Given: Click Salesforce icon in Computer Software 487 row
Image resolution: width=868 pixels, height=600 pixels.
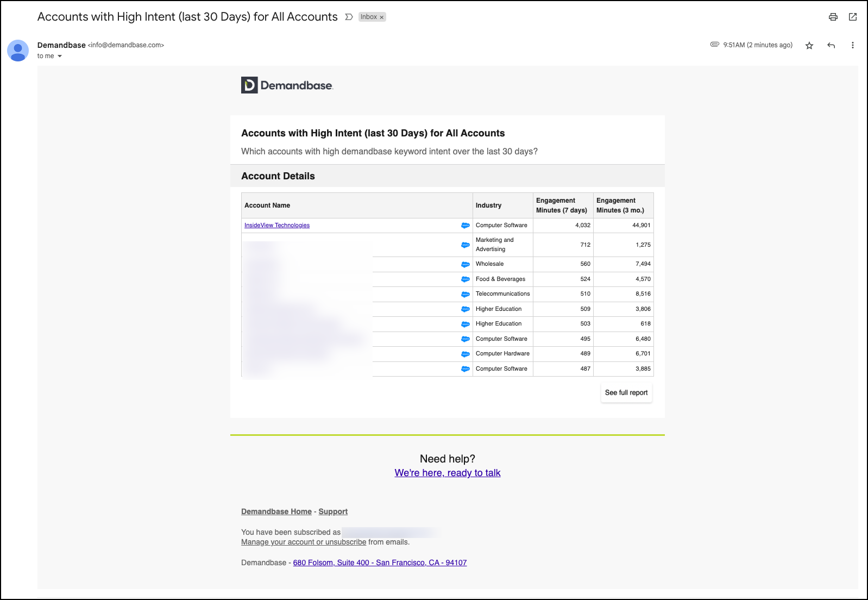Looking at the screenshot, I should click(466, 369).
